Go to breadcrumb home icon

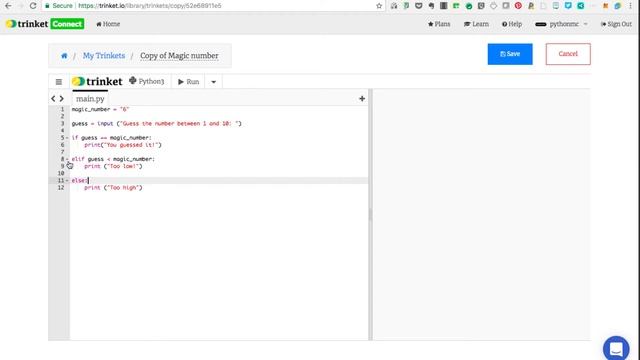tap(64, 56)
